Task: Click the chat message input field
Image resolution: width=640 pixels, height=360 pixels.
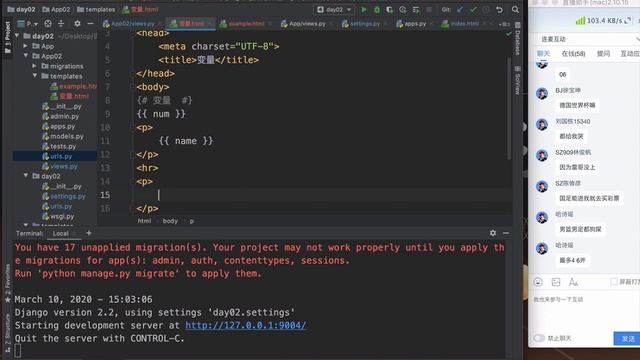Action: click(584, 312)
